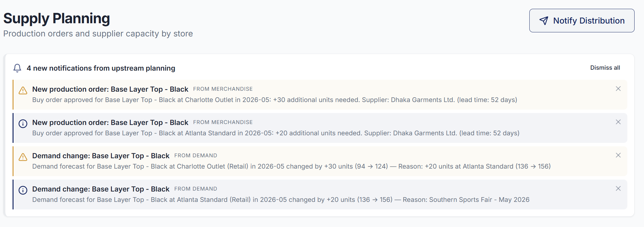Dismiss the Charlotte Outlet production order notification
This screenshot has width=644, height=227.
[618, 89]
